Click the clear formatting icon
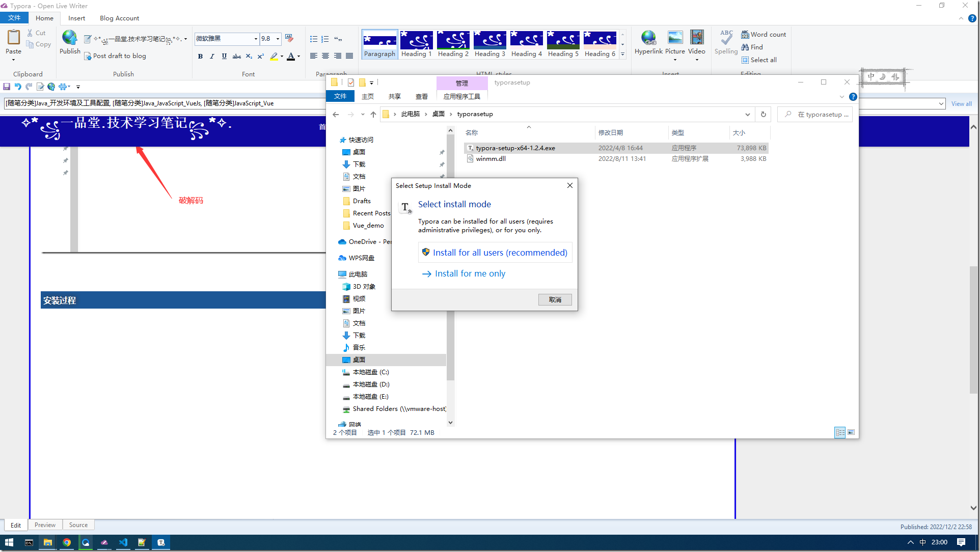This screenshot has width=980, height=552. (289, 38)
